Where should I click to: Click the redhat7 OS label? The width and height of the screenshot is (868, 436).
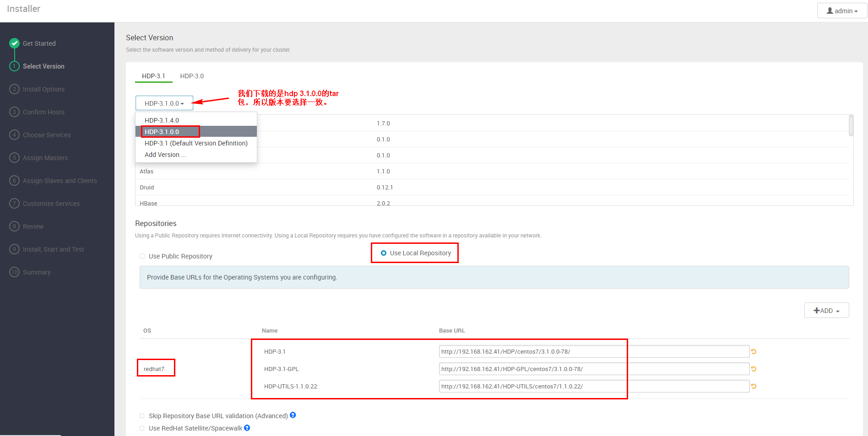154,369
